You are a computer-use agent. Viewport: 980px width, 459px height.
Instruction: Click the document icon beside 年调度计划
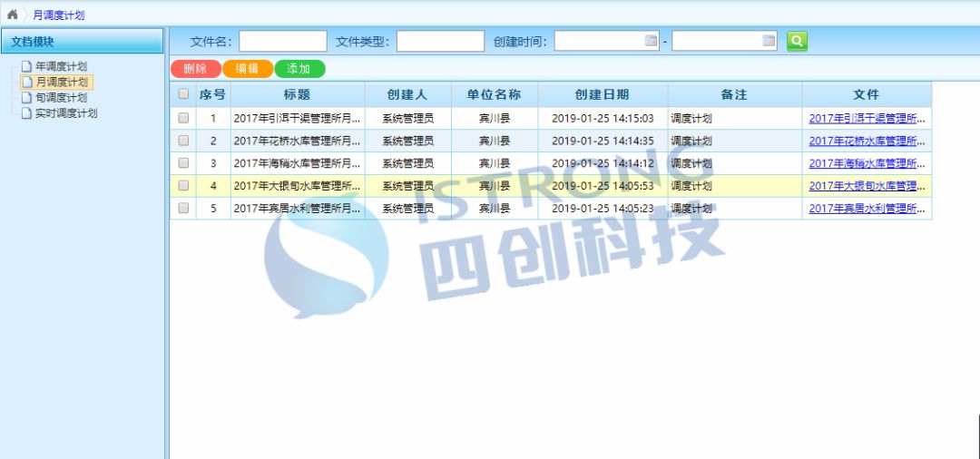pyautogui.click(x=26, y=66)
